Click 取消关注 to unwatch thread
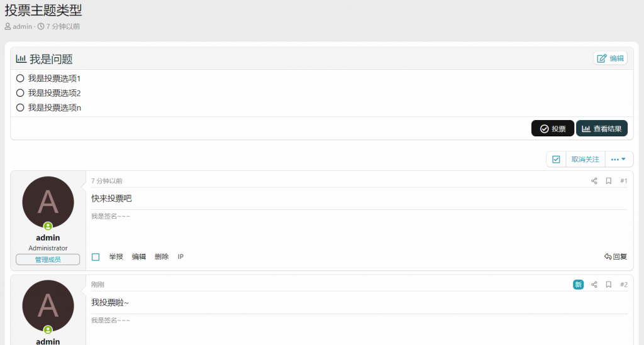This screenshot has height=345, width=644. (x=585, y=160)
